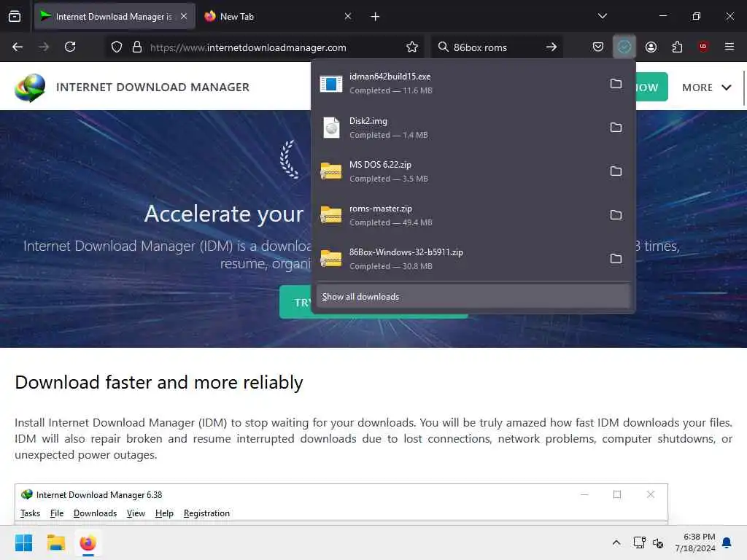Open the roms-master.zip download
The height and width of the screenshot is (560, 747).
click(457, 215)
